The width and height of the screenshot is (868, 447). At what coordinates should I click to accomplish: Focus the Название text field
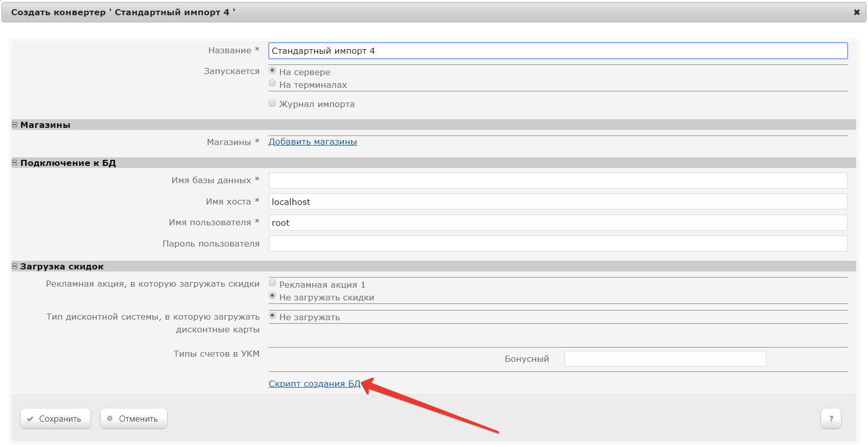pos(558,51)
